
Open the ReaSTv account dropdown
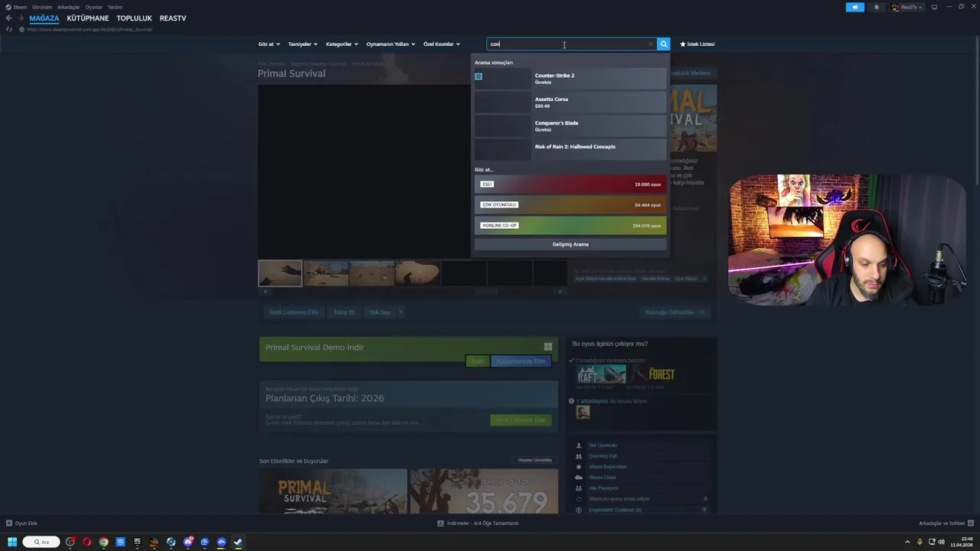click(906, 7)
